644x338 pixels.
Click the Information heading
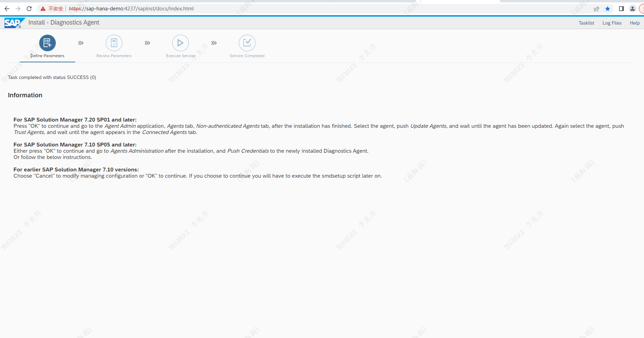[x=25, y=95]
